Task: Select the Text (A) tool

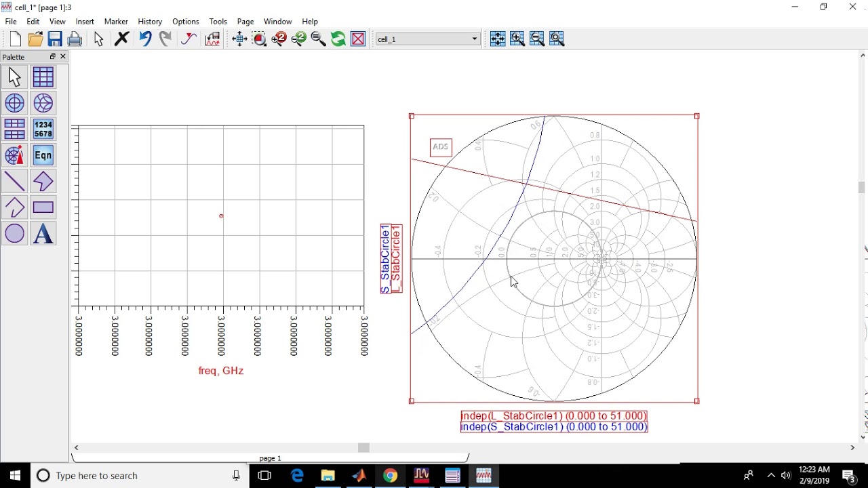Action: click(43, 234)
